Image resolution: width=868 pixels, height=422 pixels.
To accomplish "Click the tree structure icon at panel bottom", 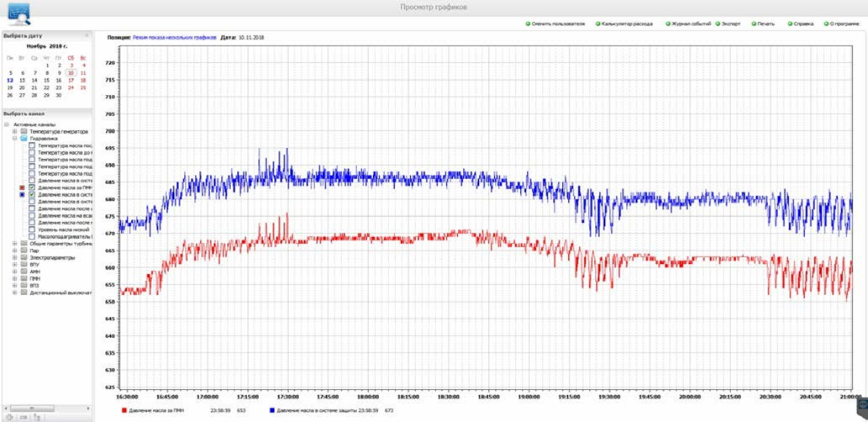I will [x=36, y=417].
